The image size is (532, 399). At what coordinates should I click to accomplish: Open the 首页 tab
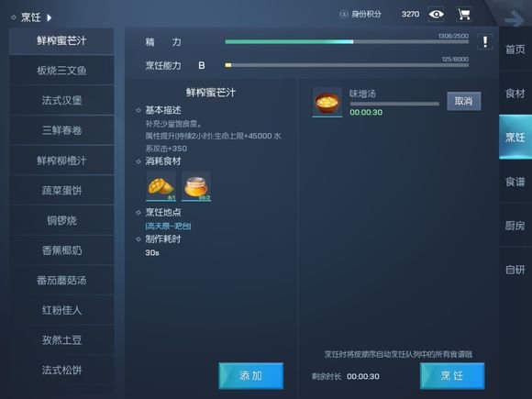[515, 50]
